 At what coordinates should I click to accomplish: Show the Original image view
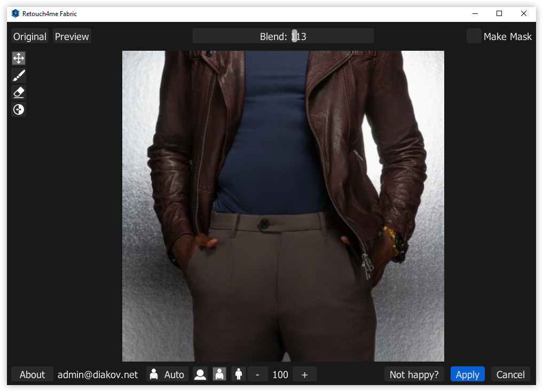30,36
